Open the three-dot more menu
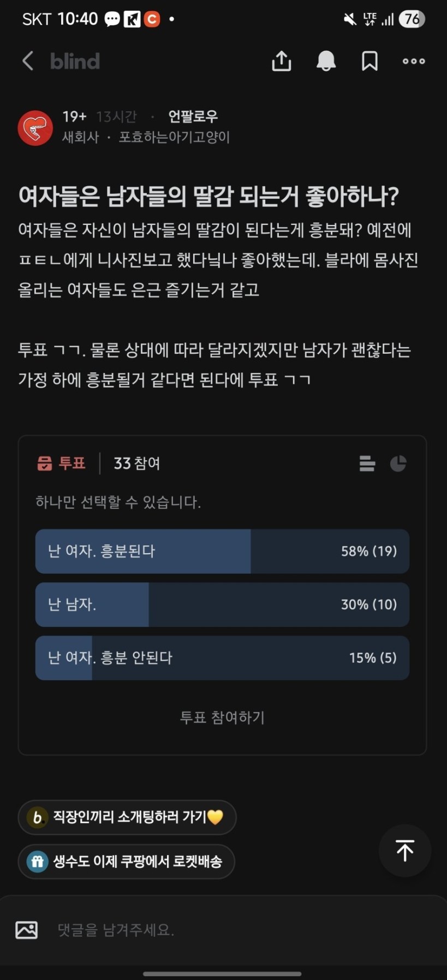The width and height of the screenshot is (447, 980). 414,61
